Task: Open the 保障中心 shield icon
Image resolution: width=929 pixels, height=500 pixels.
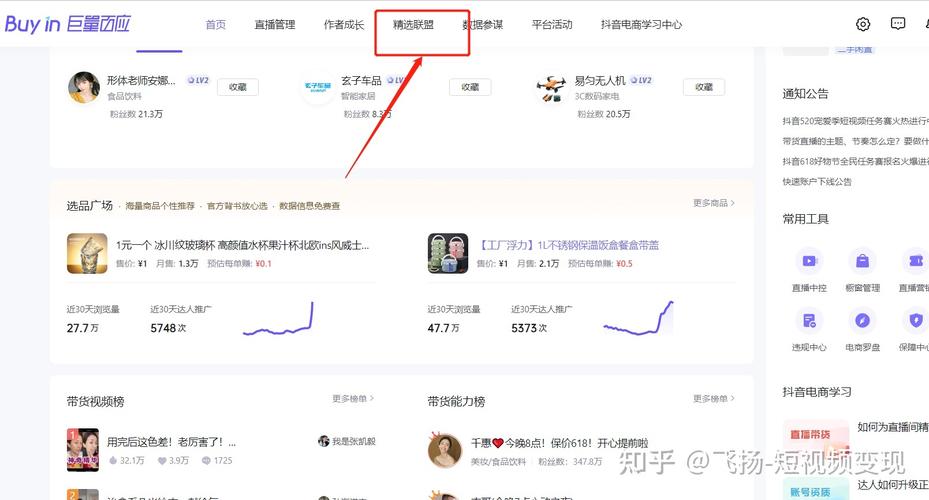Action: pyautogui.click(x=915, y=320)
